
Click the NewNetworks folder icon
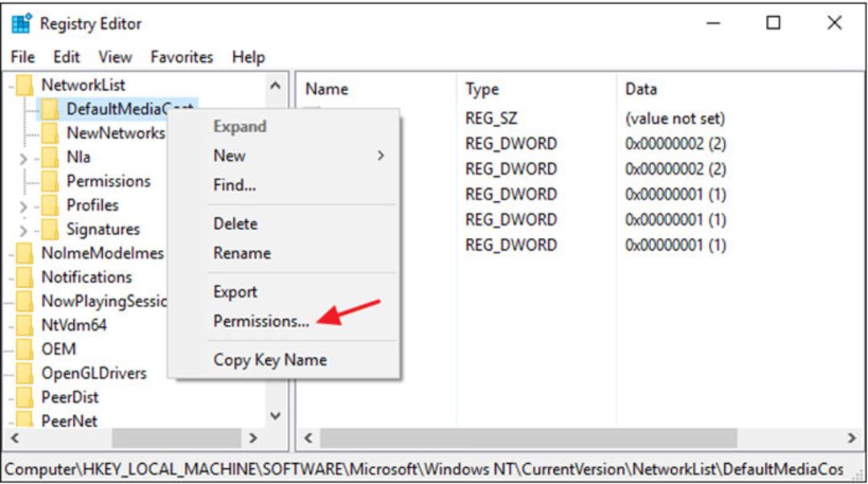pos(50,133)
